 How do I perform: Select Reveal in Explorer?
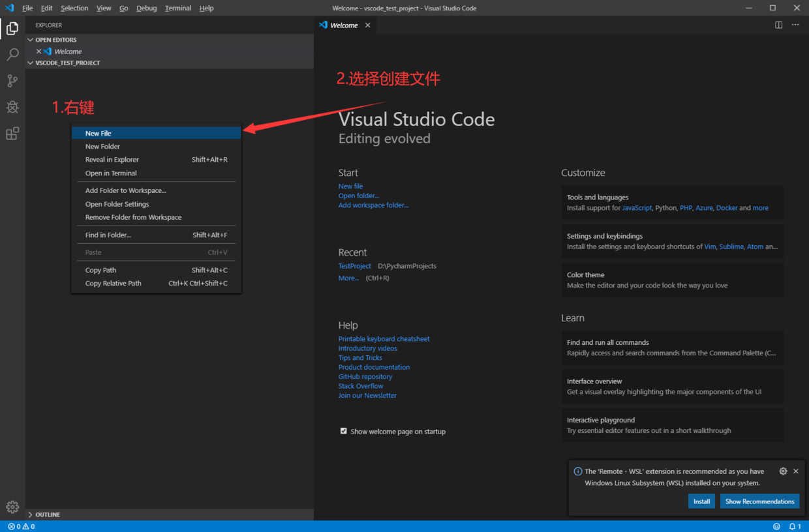click(156, 160)
